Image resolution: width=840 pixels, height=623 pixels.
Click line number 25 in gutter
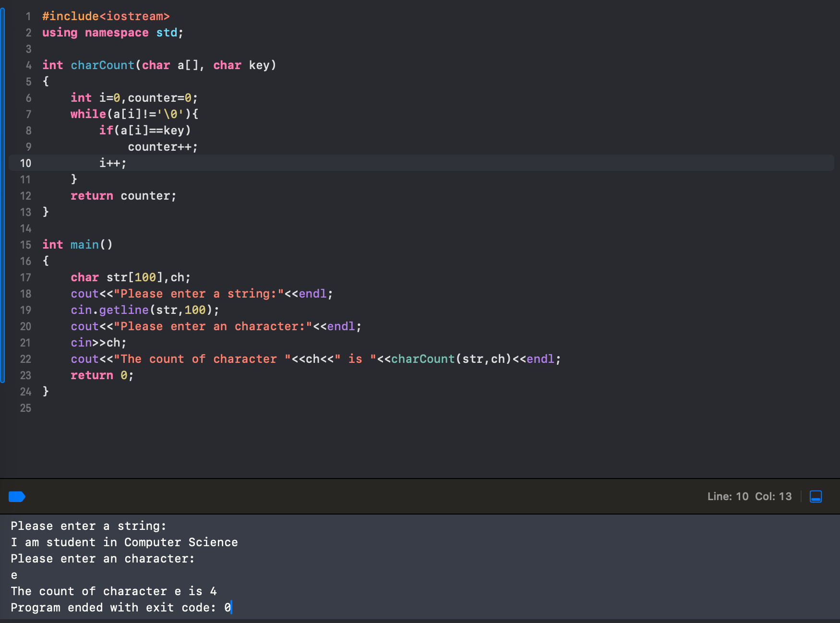(x=25, y=408)
